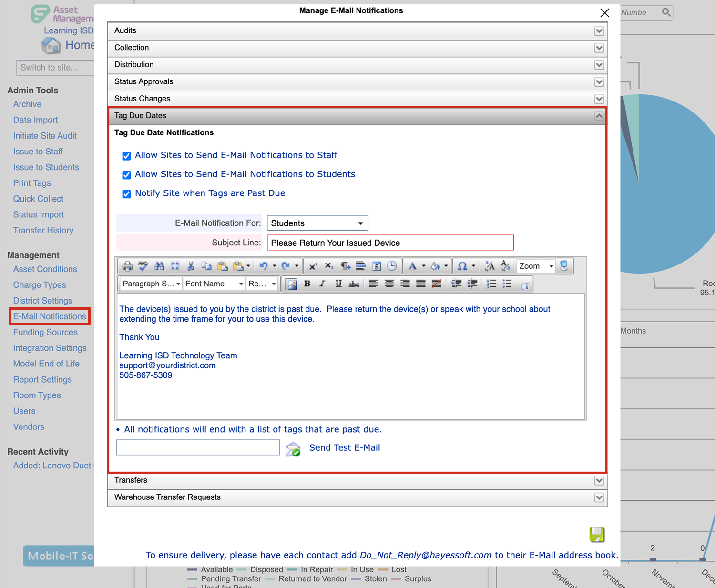The height and width of the screenshot is (588, 715).
Task: Open the Zoom dropdown in editor
Action: [x=536, y=266]
